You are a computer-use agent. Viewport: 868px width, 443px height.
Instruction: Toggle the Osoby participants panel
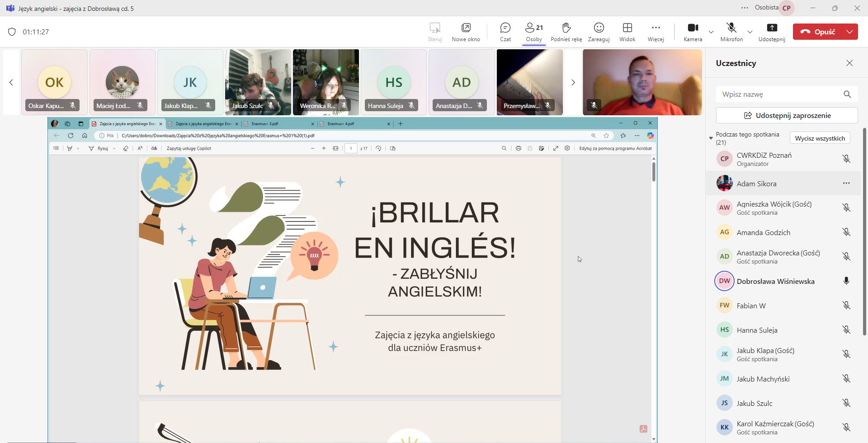coord(534,32)
